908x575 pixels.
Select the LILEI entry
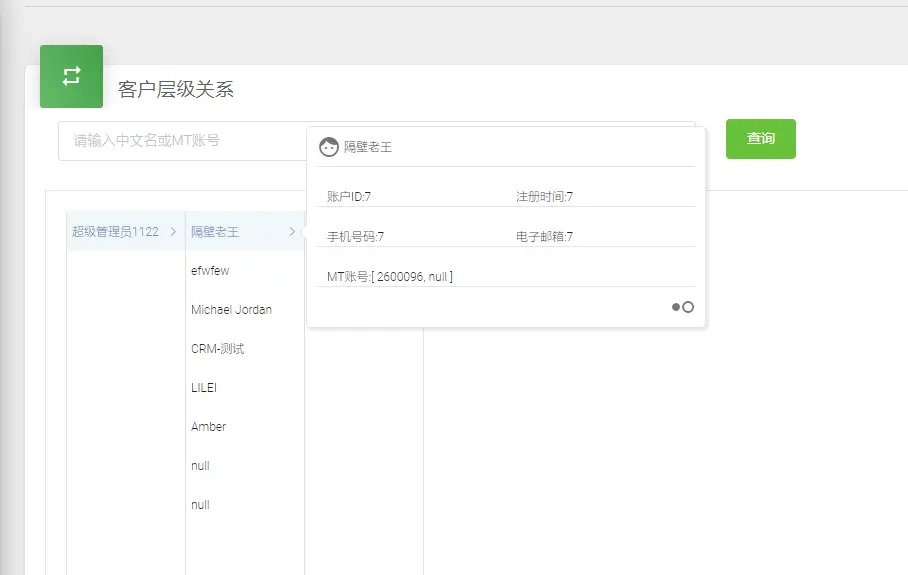tap(204, 387)
